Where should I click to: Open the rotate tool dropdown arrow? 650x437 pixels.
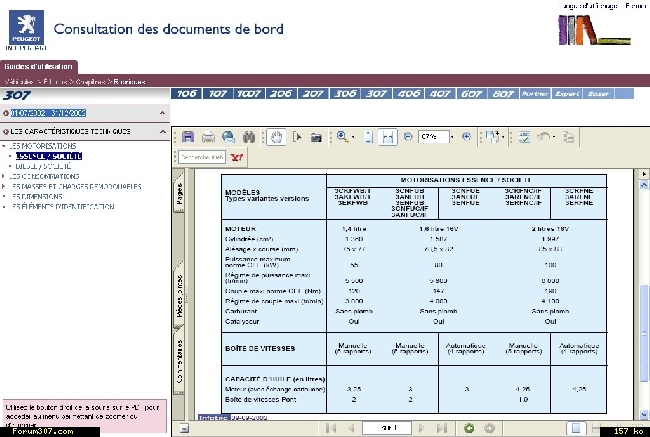tap(502, 137)
